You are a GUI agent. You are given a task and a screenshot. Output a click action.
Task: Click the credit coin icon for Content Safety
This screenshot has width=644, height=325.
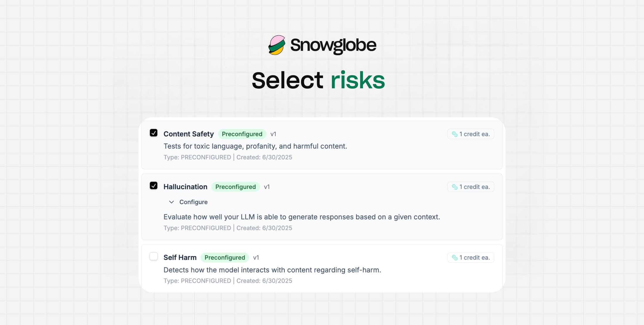pos(455,134)
